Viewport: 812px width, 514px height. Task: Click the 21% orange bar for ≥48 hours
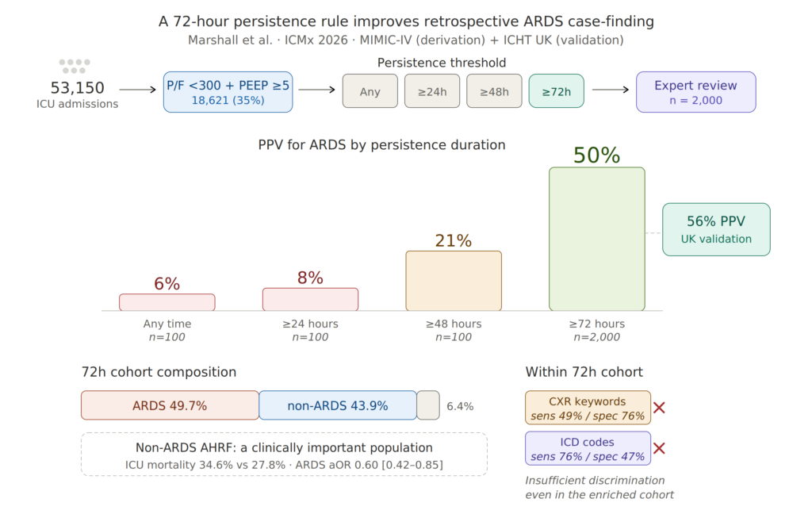coord(454,281)
